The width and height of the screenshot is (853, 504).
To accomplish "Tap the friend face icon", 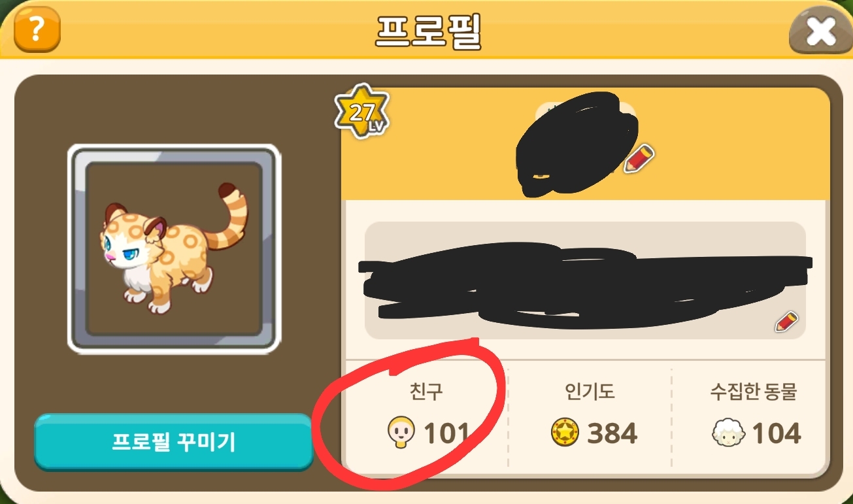I will coord(399,433).
